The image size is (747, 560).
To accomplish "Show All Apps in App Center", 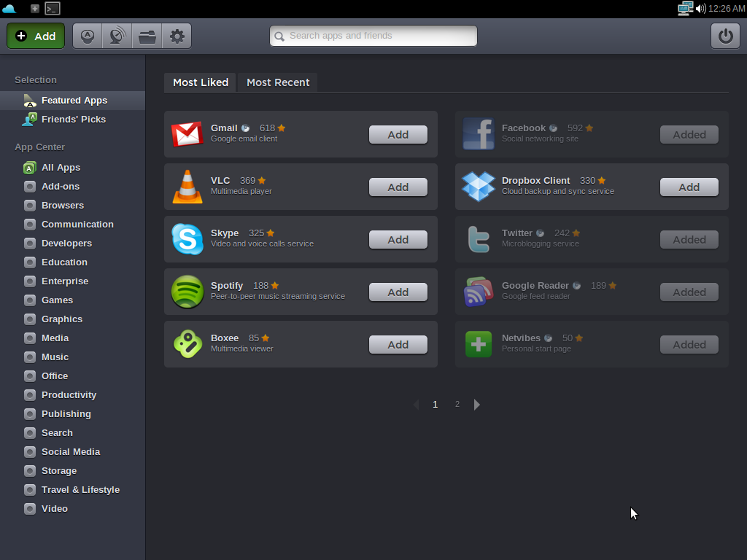I will click(x=72, y=168).
